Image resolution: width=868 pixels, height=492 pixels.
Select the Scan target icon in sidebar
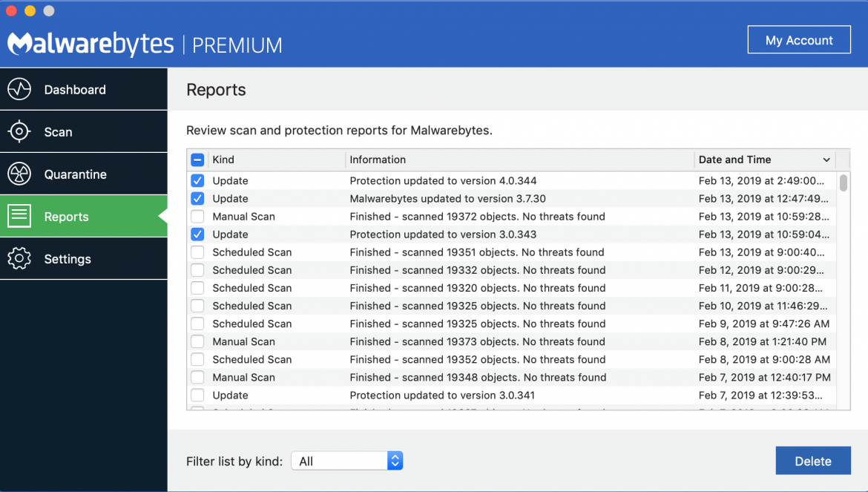pyautogui.click(x=19, y=131)
